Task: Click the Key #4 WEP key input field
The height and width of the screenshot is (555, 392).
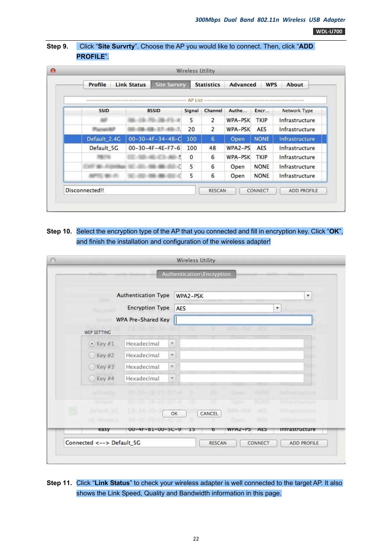Action: click(x=242, y=378)
